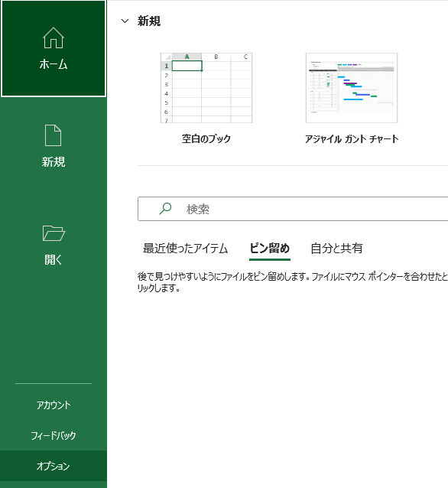Click the アジャイル ガント チャート caption text
Screen dimensions: 448x488
tap(352, 138)
